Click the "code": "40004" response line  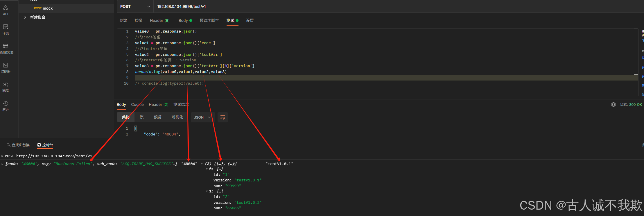[x=162, y=134]
